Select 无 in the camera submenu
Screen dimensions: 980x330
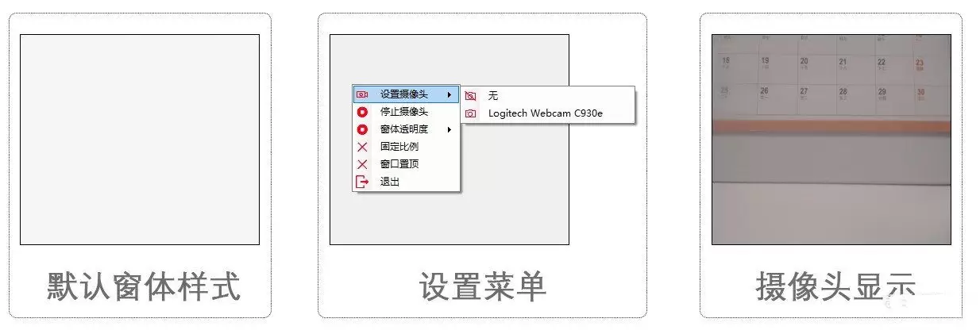point(548,96)
